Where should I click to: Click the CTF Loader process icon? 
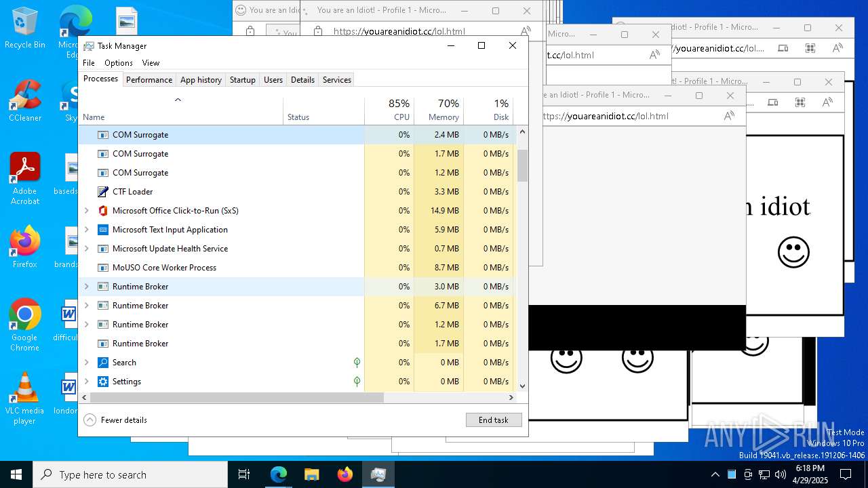click(x=103, y=192)
